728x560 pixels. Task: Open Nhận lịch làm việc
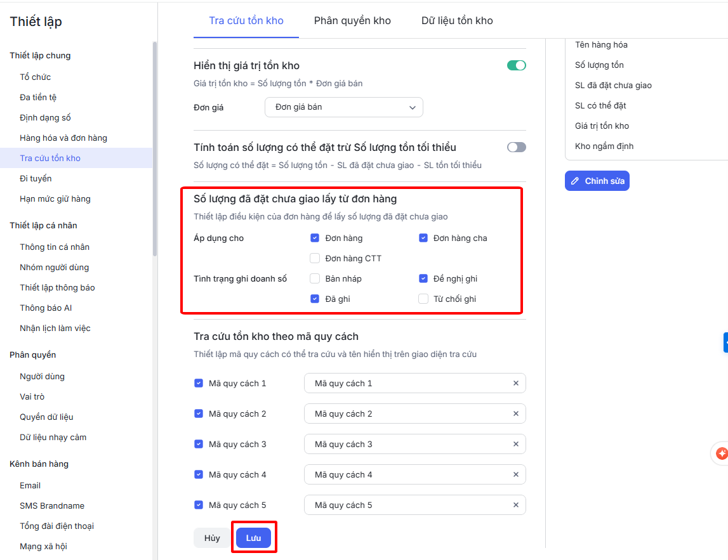[x=55, y=328]
